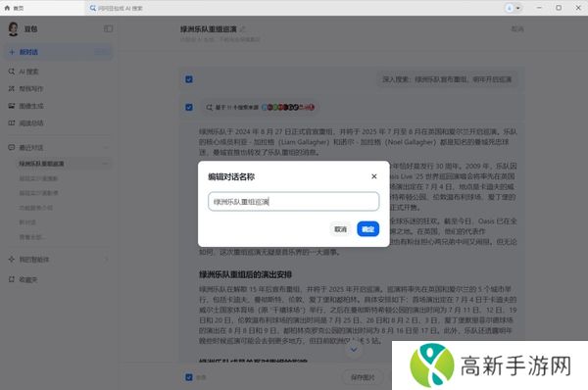Image resolution: width=588 pixels, height=390 pixels.
Task: Click the search icon in the sources chip
Action: tap(210, 107)
